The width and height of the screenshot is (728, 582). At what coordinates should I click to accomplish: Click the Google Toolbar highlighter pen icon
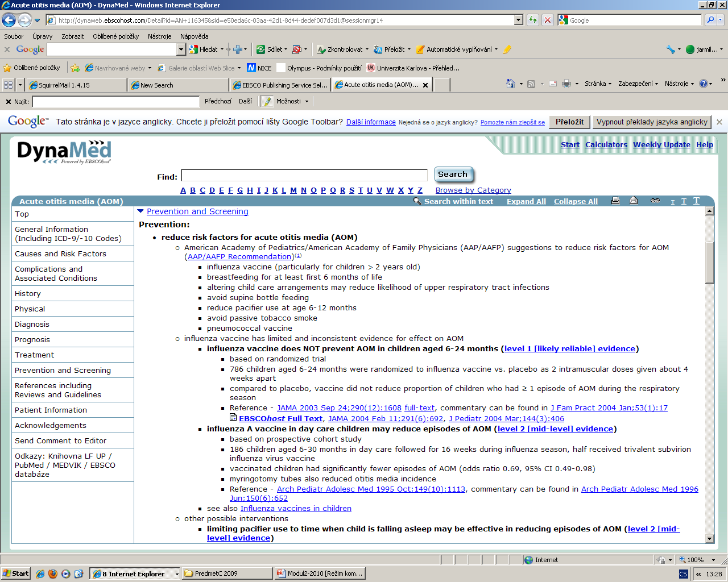tap(507, 49)
